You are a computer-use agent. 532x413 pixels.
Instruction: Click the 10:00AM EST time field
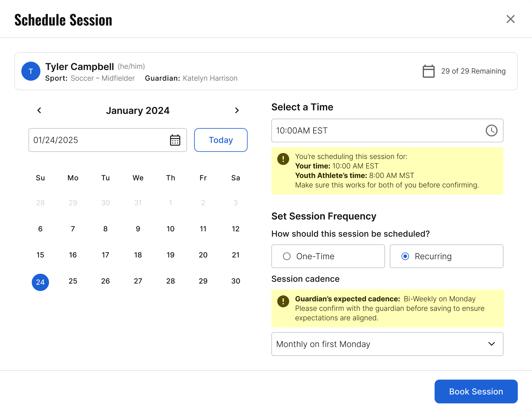[x=387, y=130]
